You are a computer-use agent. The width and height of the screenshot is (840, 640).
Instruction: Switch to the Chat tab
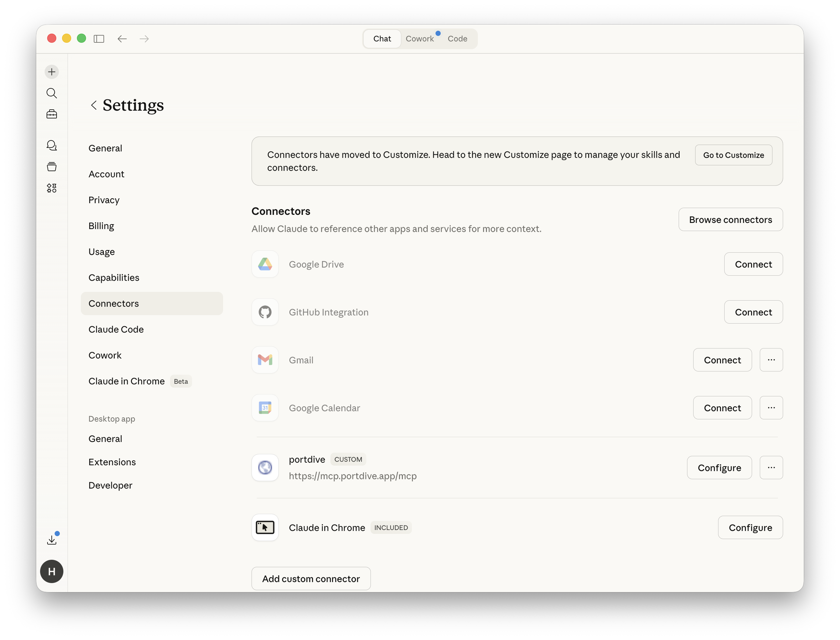click(382, 39)
